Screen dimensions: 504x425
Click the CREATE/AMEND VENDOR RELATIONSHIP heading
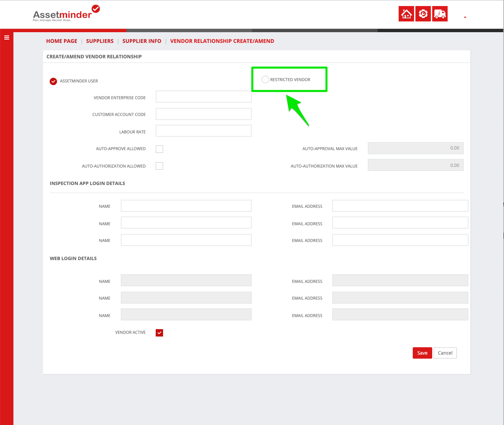pos(94,57)
